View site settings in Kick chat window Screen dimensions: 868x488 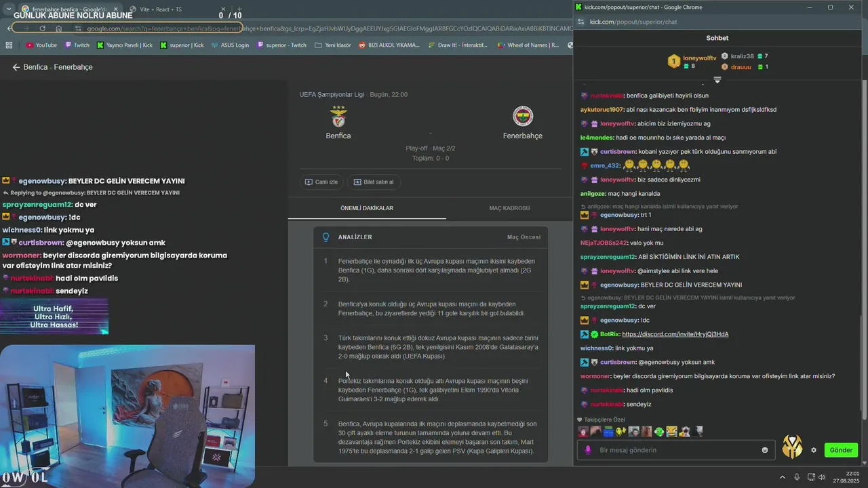point(580,22)
